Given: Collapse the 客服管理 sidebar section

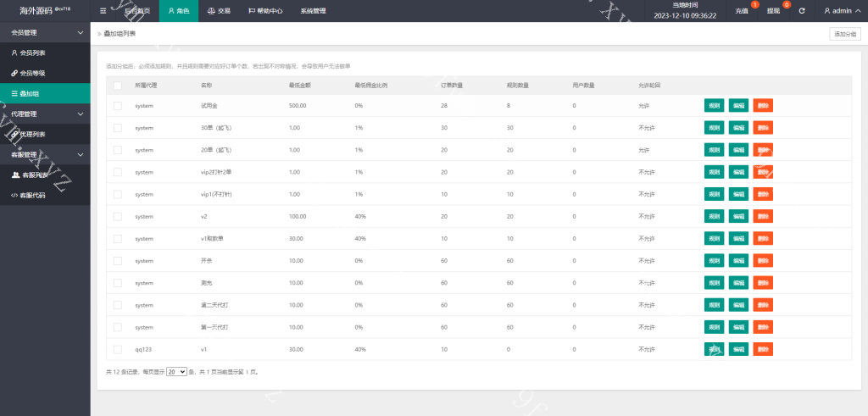Looking at the screenshot, I should coord(45,155).
